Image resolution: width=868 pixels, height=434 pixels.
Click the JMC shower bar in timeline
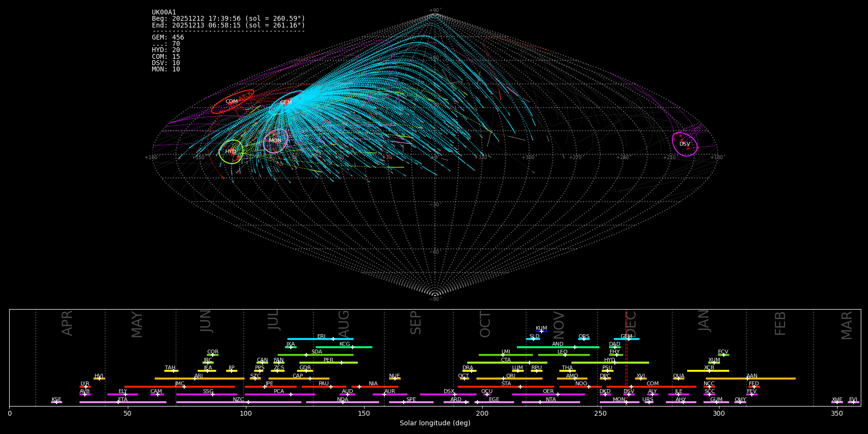180,387
